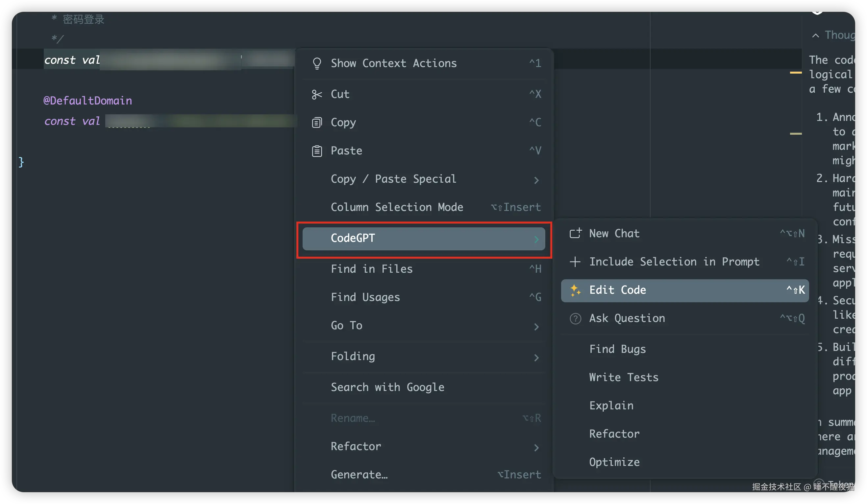
Task: Click the lightbulb Show Context Actions icon
Action: click(316, 64)
